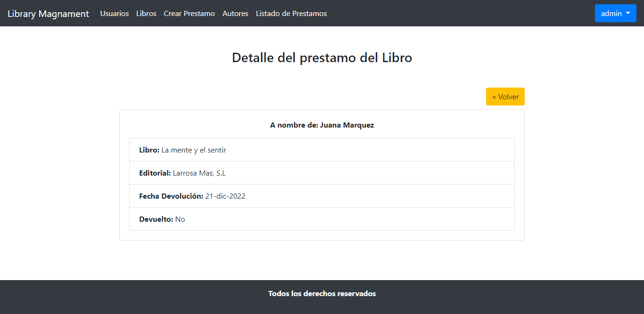644x314 pixels.
Task: Select Crear Prestamo in the navbar
Action: (189, 14)
